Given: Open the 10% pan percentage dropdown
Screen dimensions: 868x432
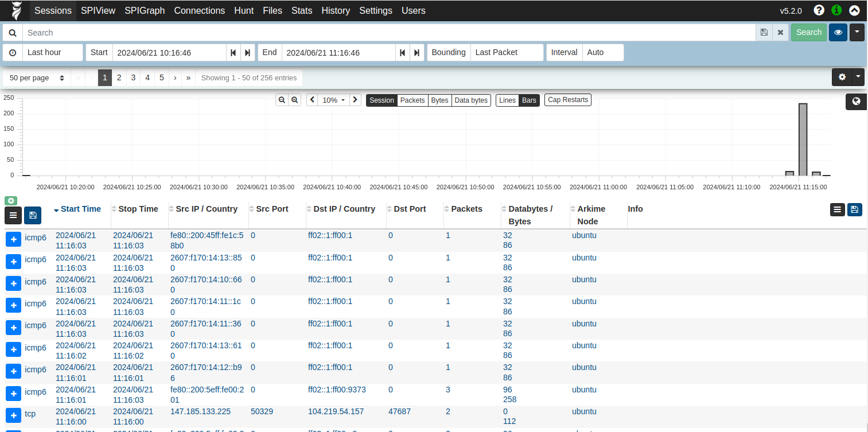Looking at the screenshot, I should [x=334, y=100].
